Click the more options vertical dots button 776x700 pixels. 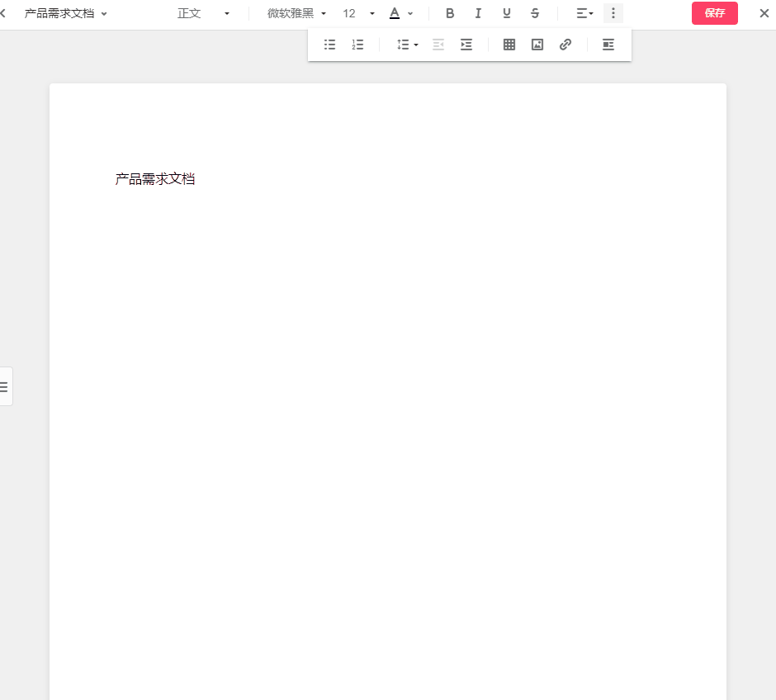click(613, 13)
